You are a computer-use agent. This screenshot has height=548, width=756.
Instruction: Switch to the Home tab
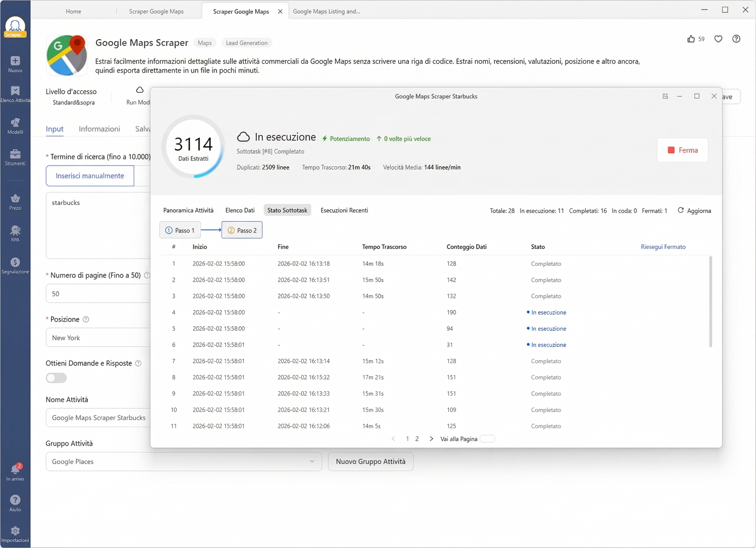click(73, 11)
